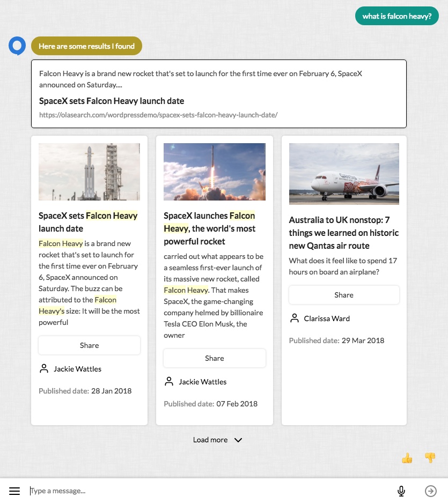Share the Qantas air route article
This screenshot has height=504, width=448.
pos(344,295)
